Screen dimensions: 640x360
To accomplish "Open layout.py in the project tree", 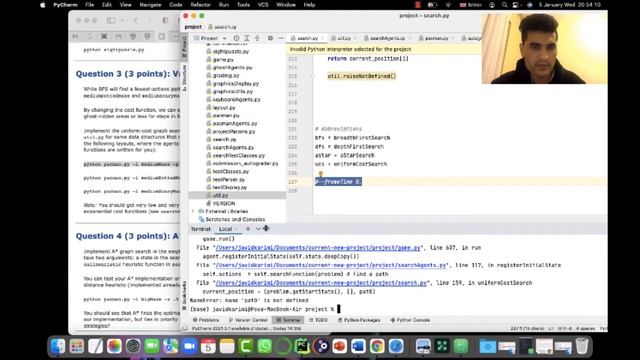I will 224,107.
